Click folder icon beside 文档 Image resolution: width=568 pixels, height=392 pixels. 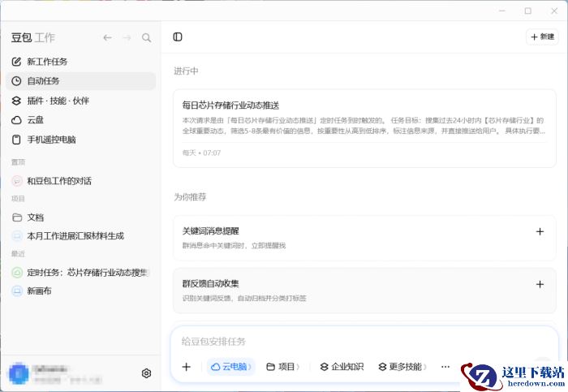(17, 218)
